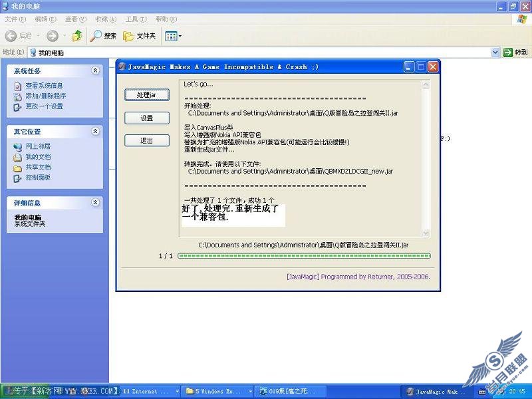Click the '重新生成jar文件...' log line
This screenshot has height=399, width=532.
209,149
